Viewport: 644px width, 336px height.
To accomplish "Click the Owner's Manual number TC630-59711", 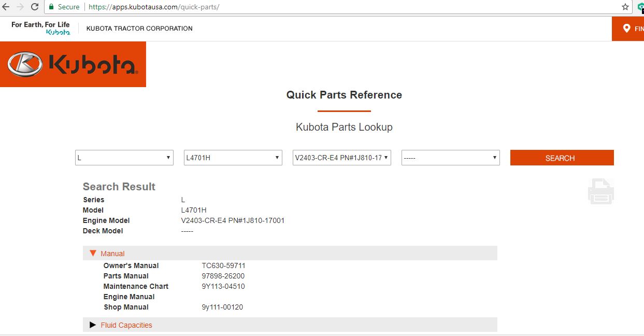I will [224, 265].
